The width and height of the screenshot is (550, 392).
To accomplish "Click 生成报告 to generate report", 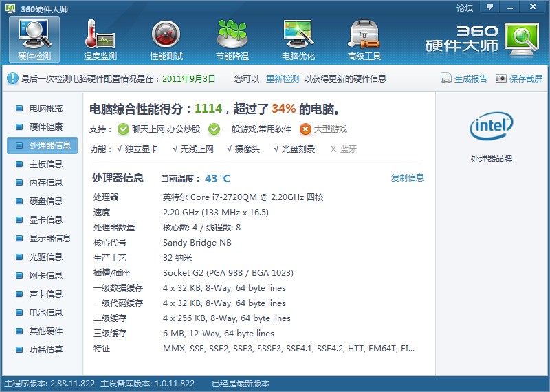I will (471, 78).
